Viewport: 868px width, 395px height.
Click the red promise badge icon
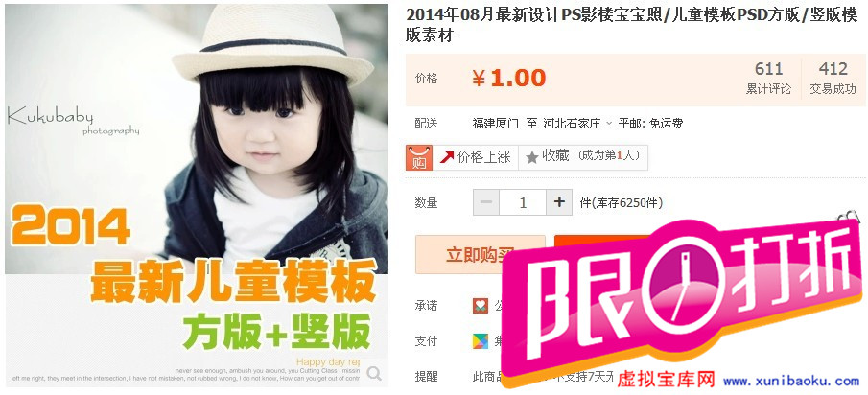480,306
